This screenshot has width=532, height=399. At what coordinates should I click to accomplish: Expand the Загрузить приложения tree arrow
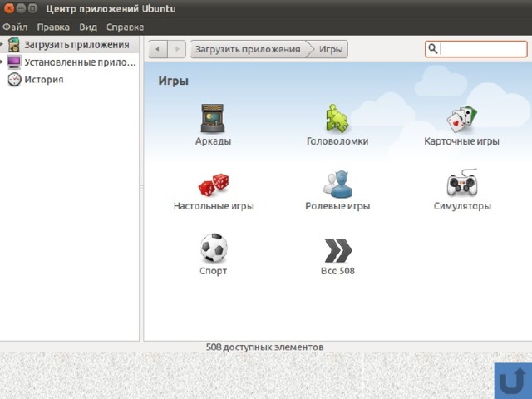2,44
